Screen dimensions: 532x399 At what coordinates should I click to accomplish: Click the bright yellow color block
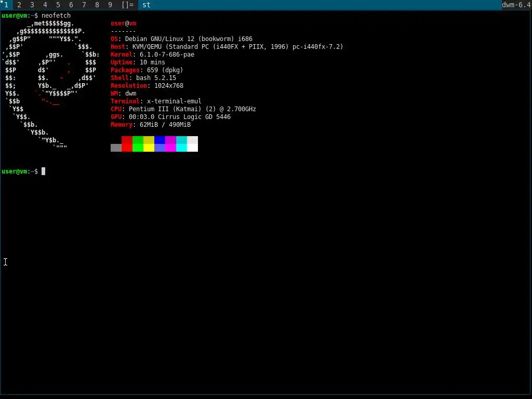(149, 148)
